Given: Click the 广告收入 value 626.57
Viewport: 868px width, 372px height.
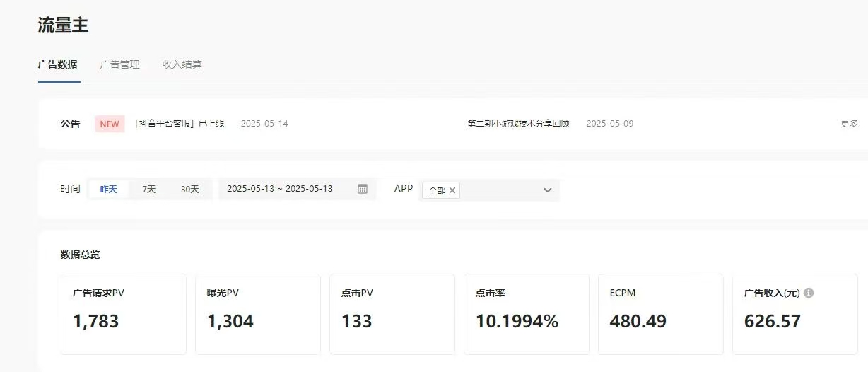Looking at the screenshot, I should tap(773, 322).
